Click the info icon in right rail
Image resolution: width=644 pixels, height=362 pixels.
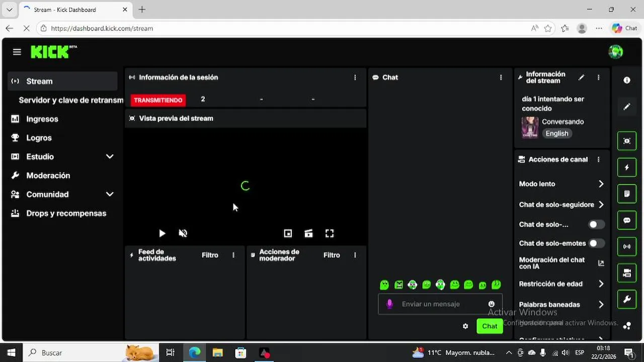click(x=627, y=80)
